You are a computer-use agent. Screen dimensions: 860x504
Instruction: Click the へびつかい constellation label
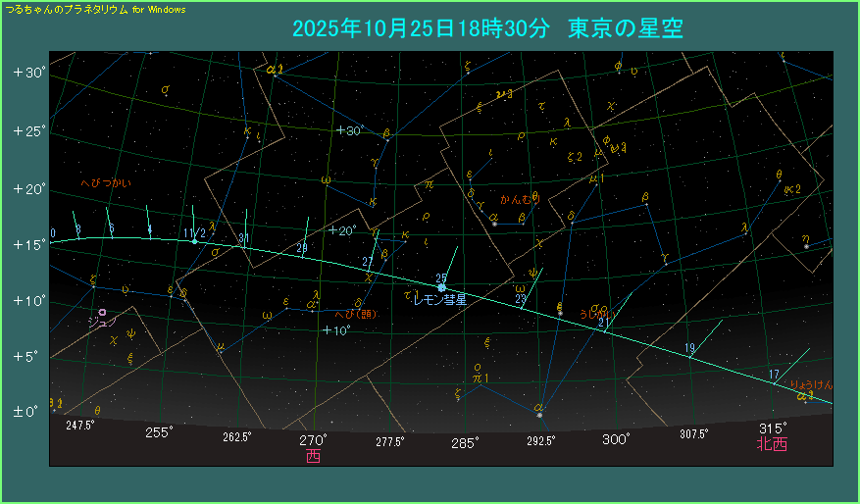[105, 183]
